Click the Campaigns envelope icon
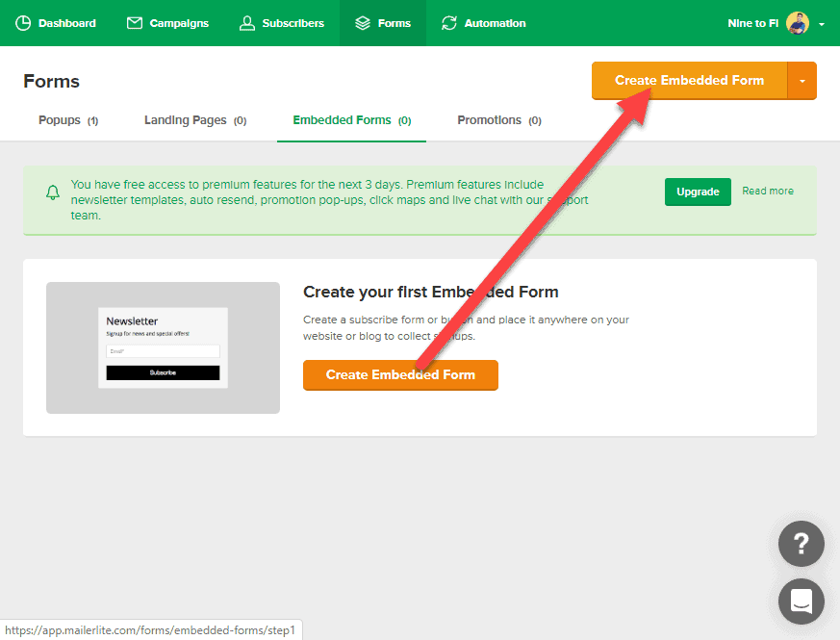The height and width of the screenshot is (640, 840). click(133, 22)
